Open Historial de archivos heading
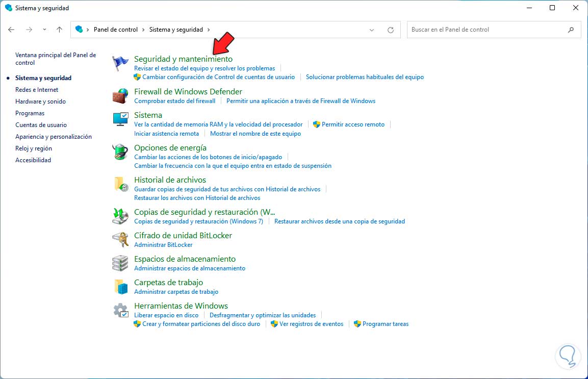Viewport: 588px width, 379px height. [170, 180]
